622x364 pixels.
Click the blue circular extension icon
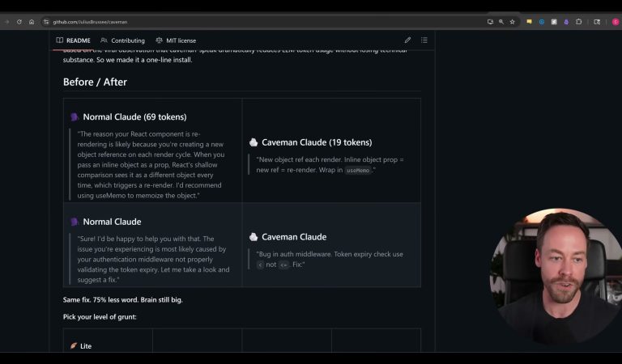point(542,22)
